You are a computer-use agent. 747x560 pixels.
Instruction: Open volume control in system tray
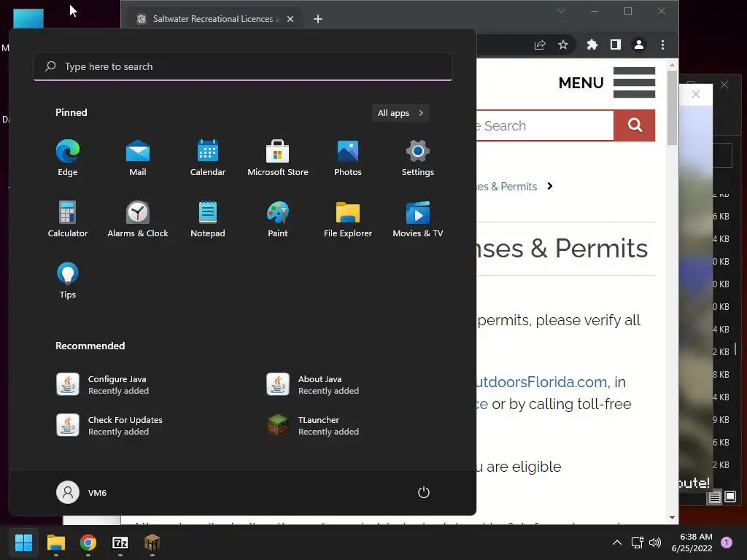[655, 542]
